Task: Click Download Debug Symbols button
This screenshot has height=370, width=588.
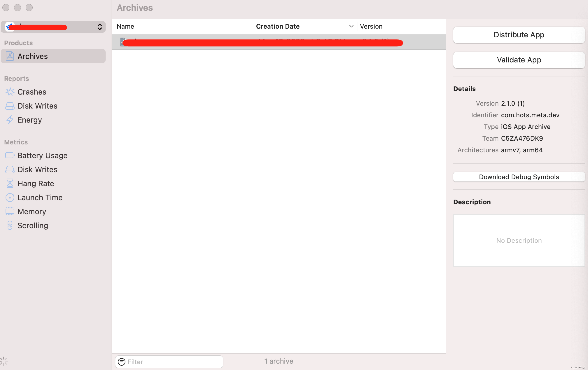Action: 519,177
